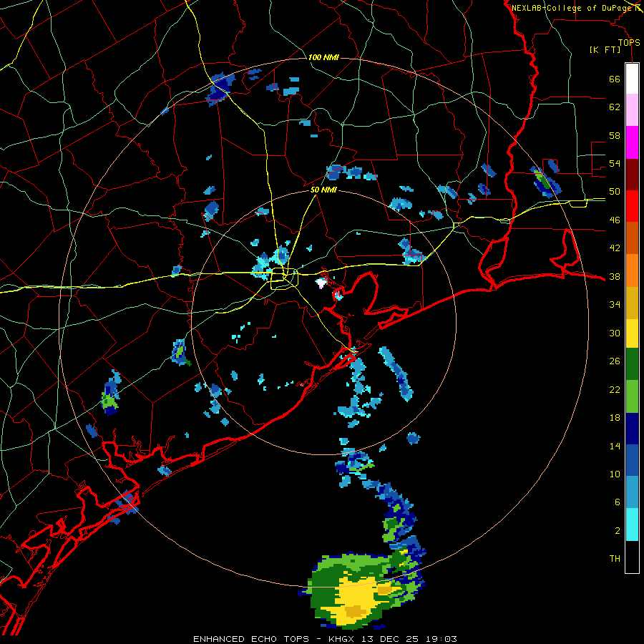Choose the cyan legend swatch
Viewport: 644px width, 644px height.
tap(632, 525)
